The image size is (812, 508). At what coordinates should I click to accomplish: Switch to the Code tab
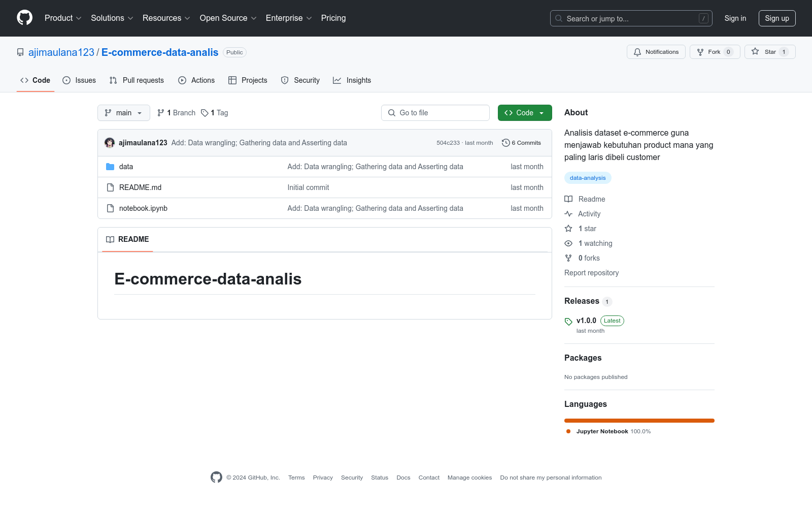(36, 80)
